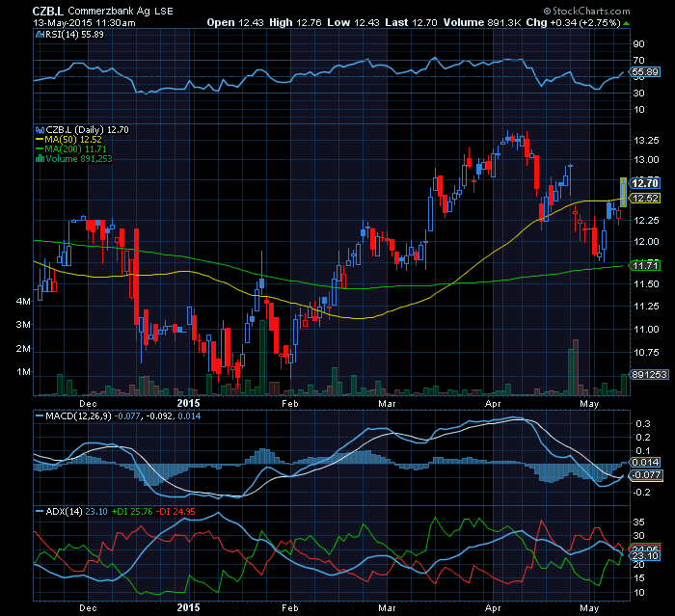Click the tall late-April volume spike bar
Image resolution: width=675 pixels, height=616 pixels.
[576, 366]
